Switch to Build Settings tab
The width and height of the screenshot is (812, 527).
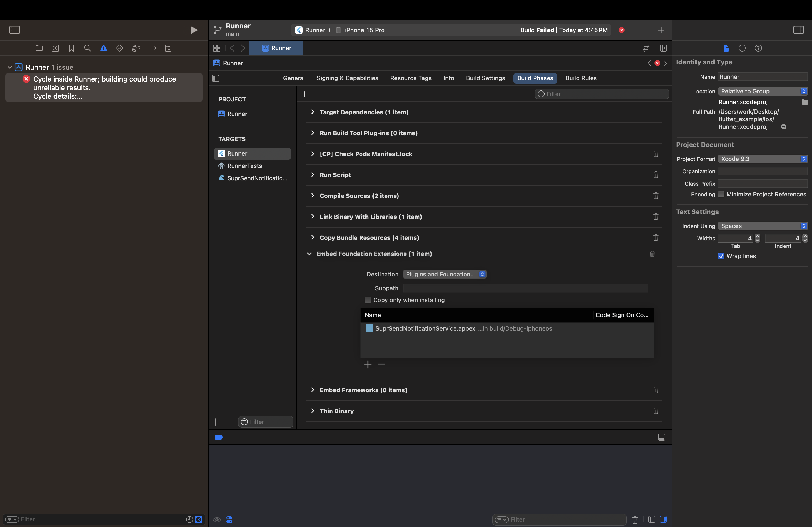coord(485,78)
